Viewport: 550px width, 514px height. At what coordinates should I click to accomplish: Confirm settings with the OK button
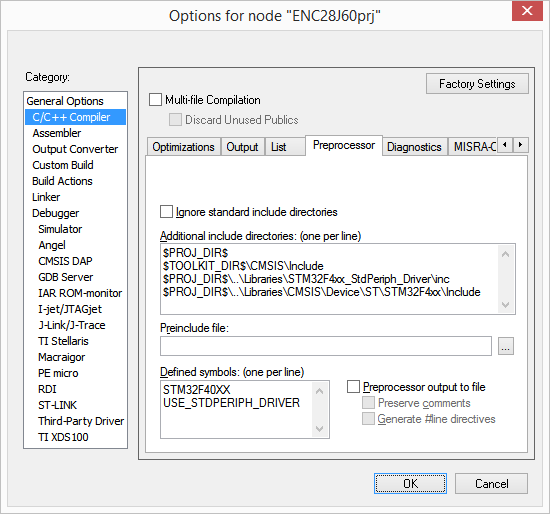pos(410,483)
